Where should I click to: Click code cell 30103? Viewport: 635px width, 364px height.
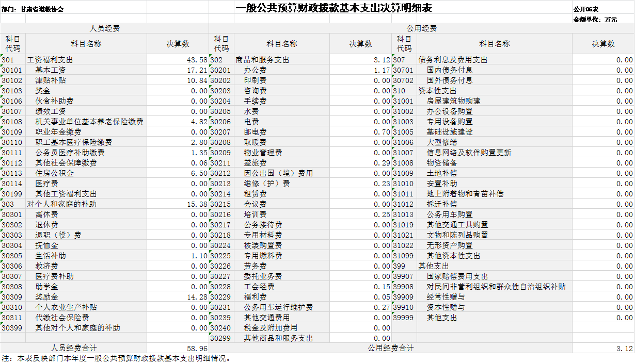click(13, 91)
